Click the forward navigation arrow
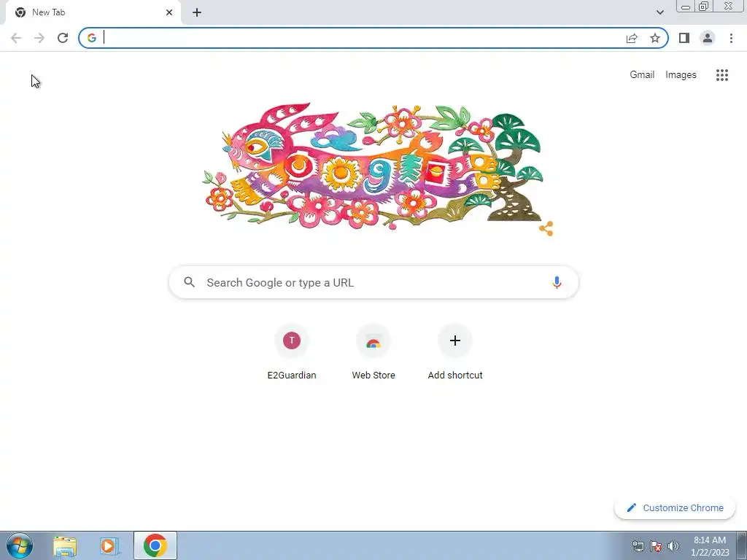The image size is (747, 560). click(39, 38)
